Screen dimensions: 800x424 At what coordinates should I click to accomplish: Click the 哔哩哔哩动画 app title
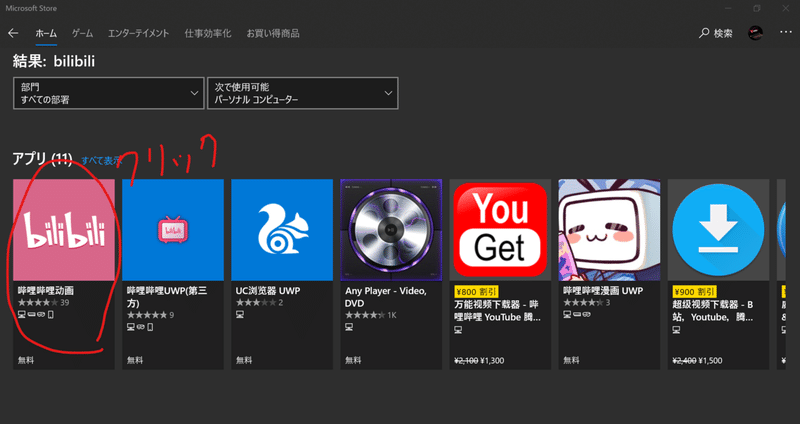pyautogui.click(x=46, y=290)
